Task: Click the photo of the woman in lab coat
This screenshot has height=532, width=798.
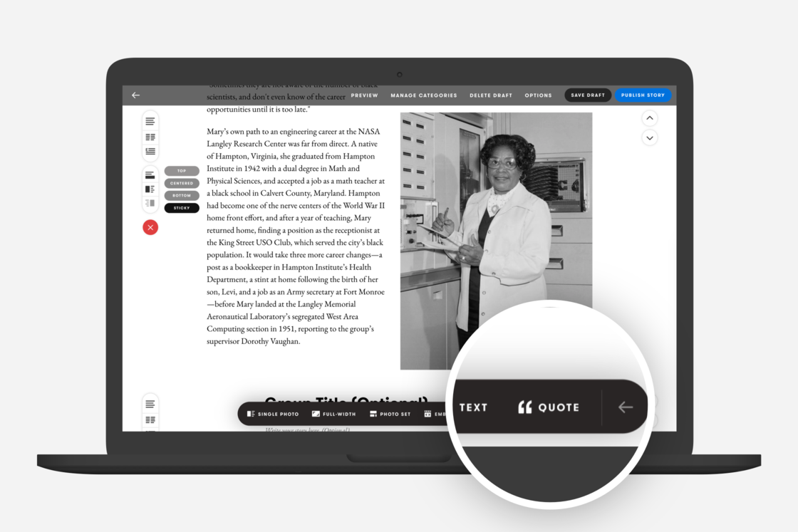Action: point(496,241)
